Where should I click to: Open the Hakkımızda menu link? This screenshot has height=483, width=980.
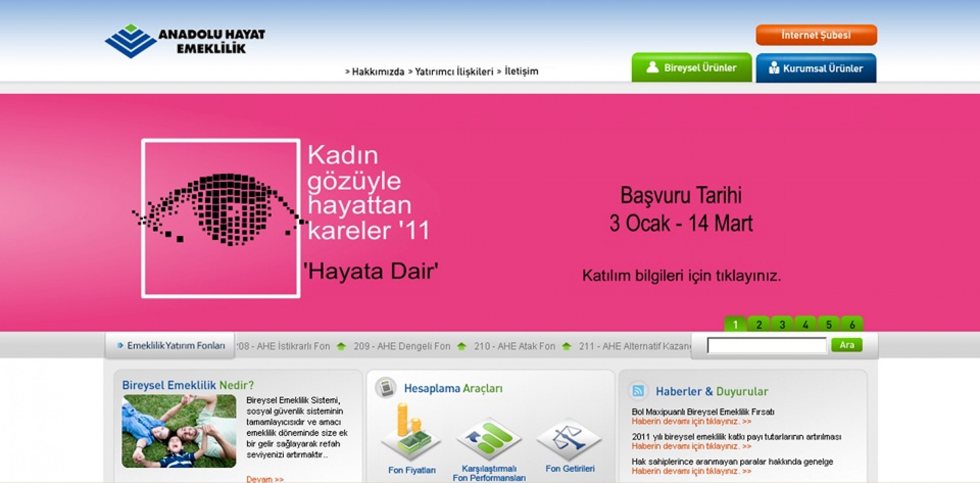coord(377,72)
